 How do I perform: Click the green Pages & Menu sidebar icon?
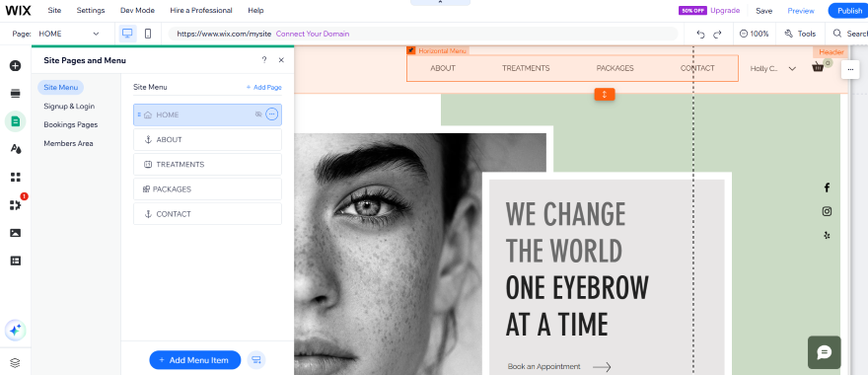[x=16, y=121]
